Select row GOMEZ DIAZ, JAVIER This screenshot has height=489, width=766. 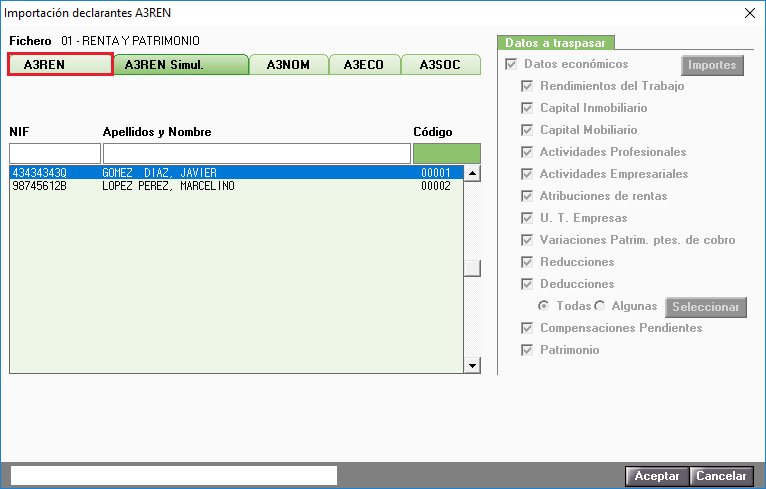click(236, 172)
